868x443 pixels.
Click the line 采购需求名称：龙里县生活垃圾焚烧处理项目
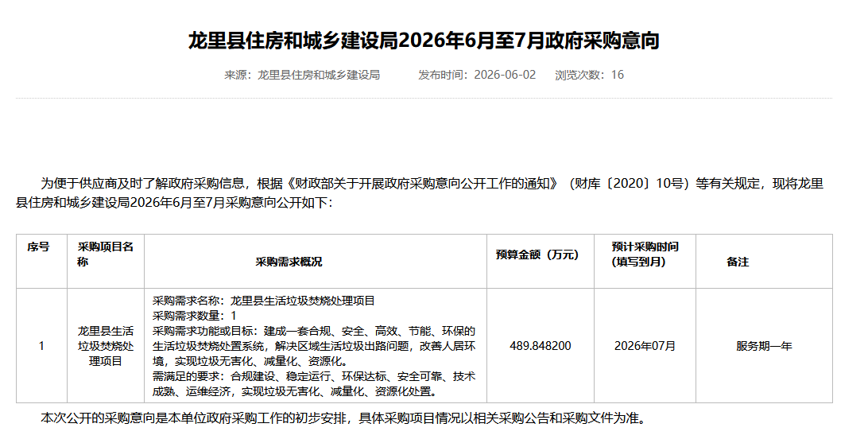click(x=264, y=301)
